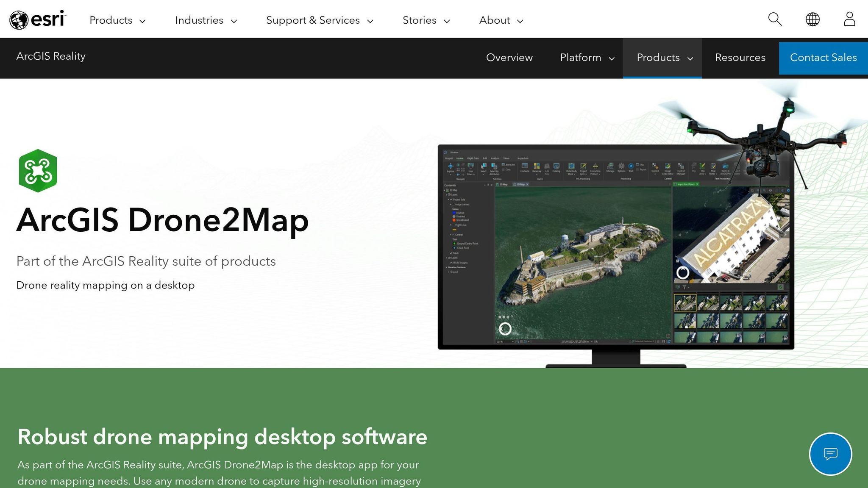The height and width of the screenshot is (488, 868).
Task: Expand the Industries menu
Action: click(x=206, y=20)
